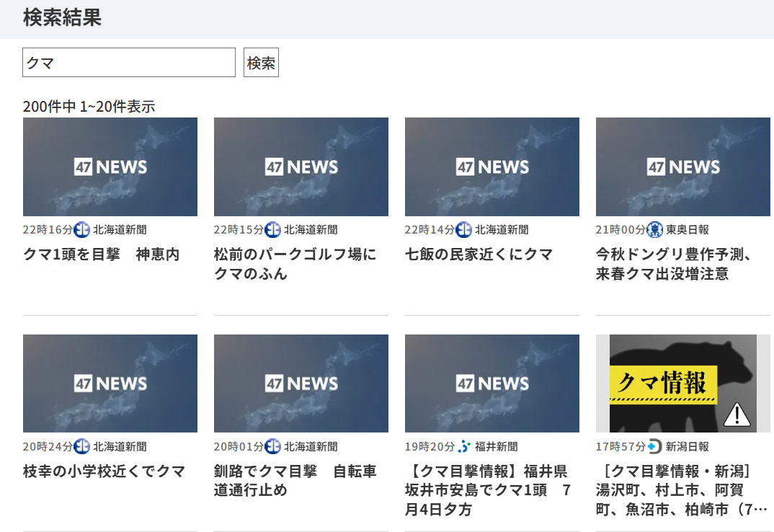Click the 19時20分 timestamp
This screenshot has width=774, height=532.
[430, 446]
